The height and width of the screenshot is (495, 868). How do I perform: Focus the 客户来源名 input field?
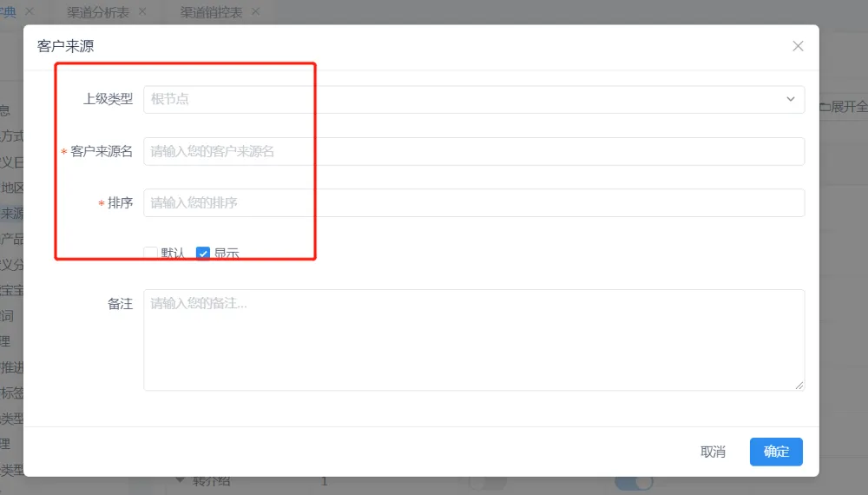473,151
